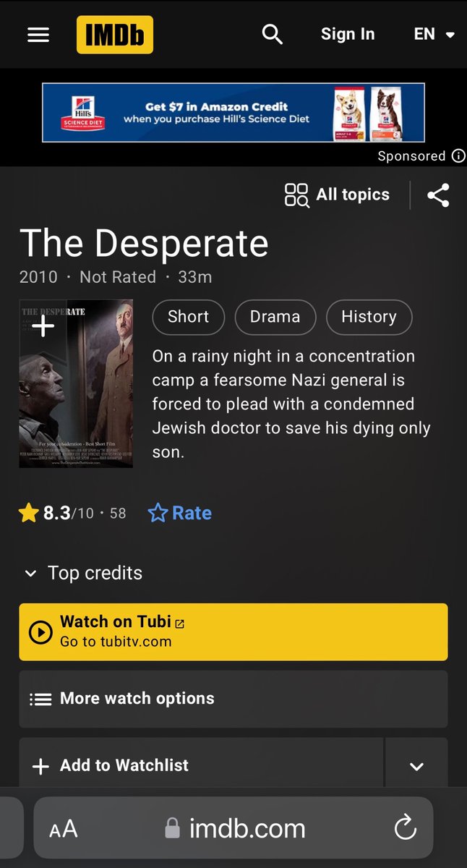Select the History genre chip

coord(369,317)
